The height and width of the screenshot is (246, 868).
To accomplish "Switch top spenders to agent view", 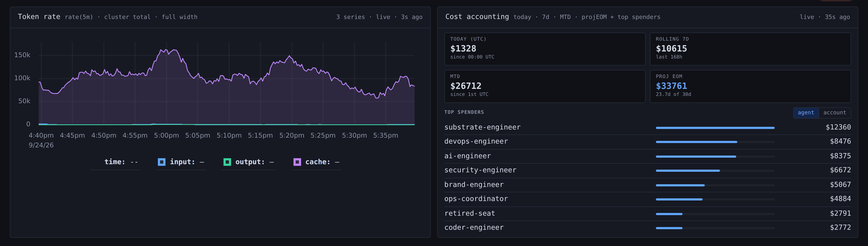I will (x=806, y=113).
